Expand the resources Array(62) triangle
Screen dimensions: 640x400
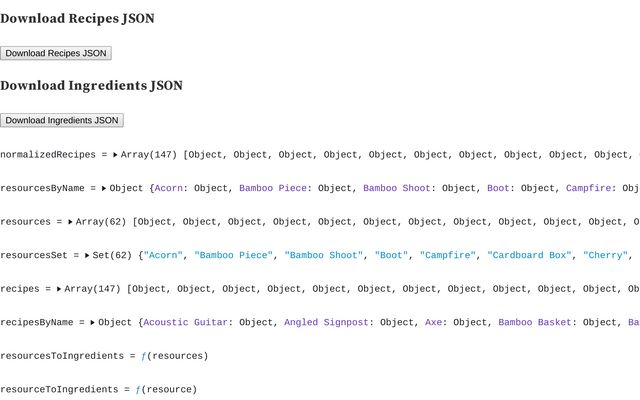pyautogui.click(x=70, y=222)
